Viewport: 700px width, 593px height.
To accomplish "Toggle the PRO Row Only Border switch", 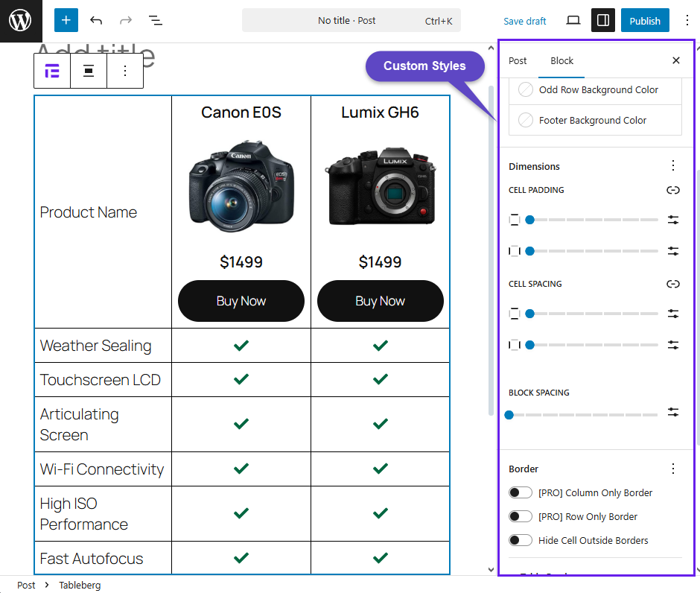I will pos(521,516).
